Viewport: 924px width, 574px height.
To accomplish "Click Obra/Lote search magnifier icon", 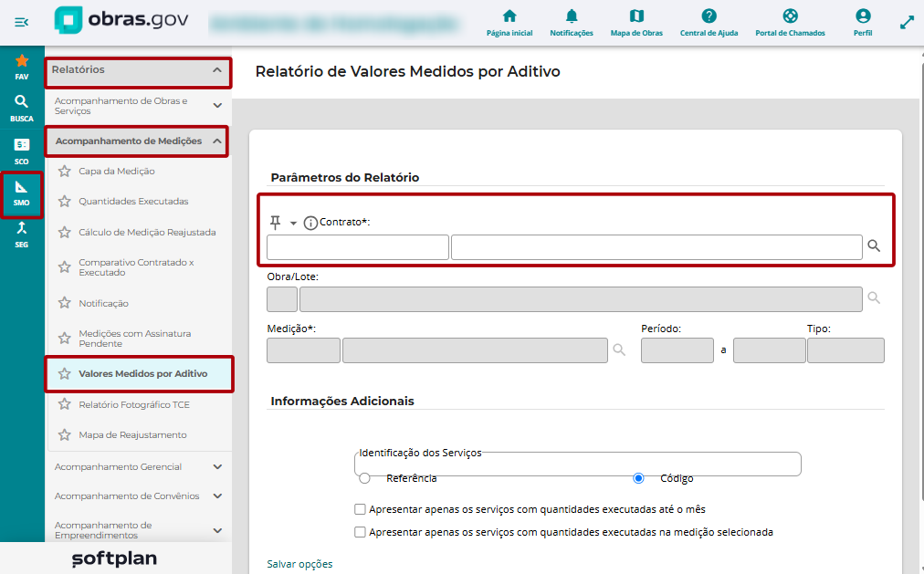I will (x=874, y=297).
